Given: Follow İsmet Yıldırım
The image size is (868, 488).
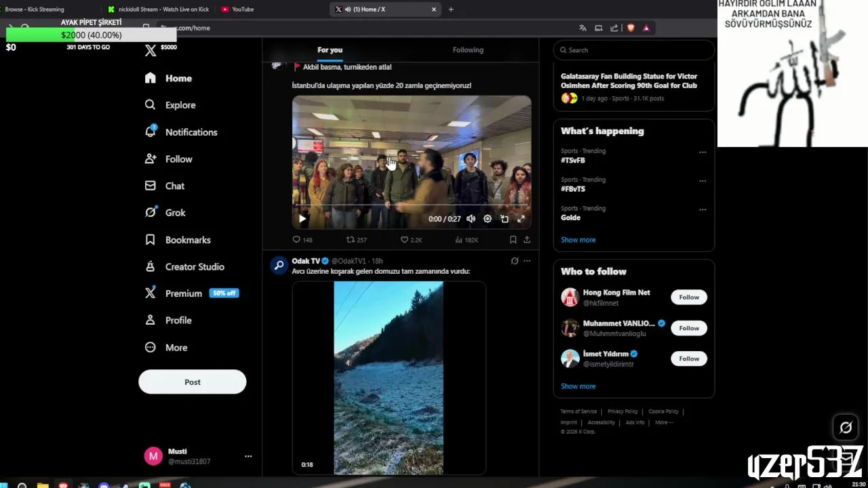Looking at the screenshot, I should [689, 359].
